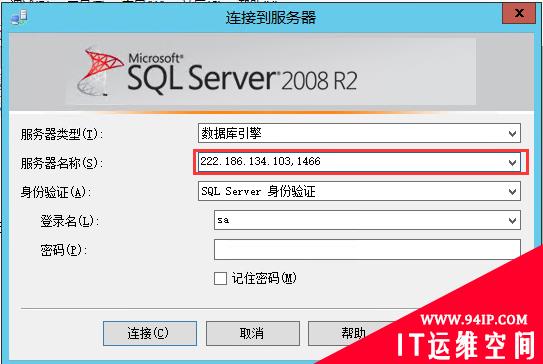
Task: Click the 服务器名称(S) label
Action: point(62,163)
